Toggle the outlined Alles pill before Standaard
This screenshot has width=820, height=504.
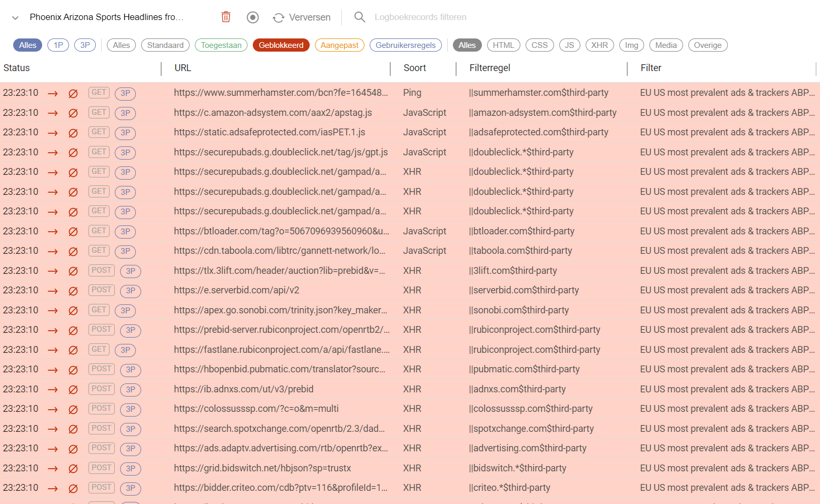(x=122, y=45)
